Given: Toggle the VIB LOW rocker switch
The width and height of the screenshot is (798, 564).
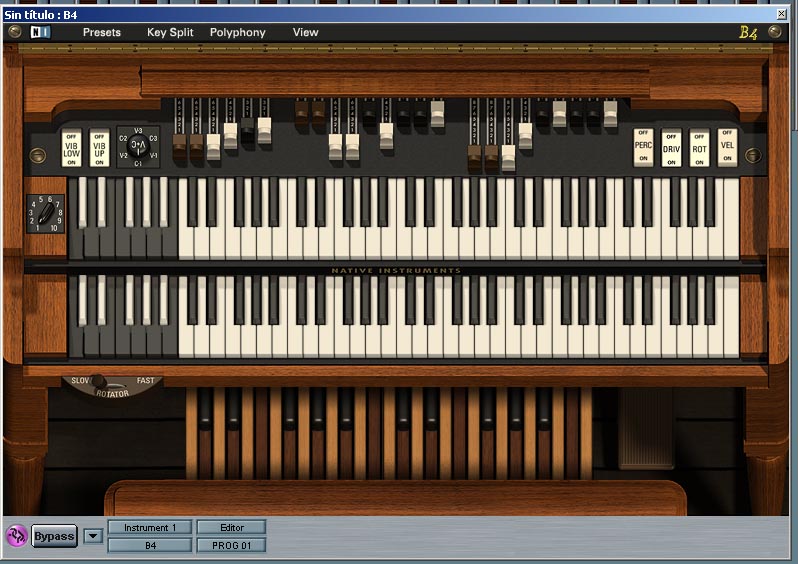Looking at the screenshot, I should pos(71,148).
